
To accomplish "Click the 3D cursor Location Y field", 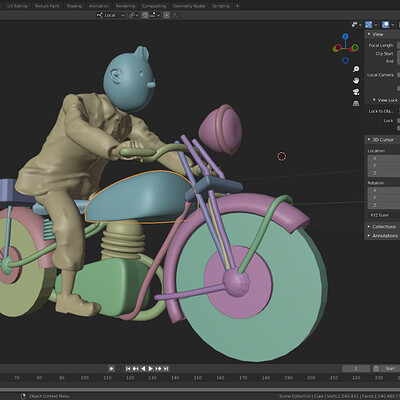I will tap(384, 166).
